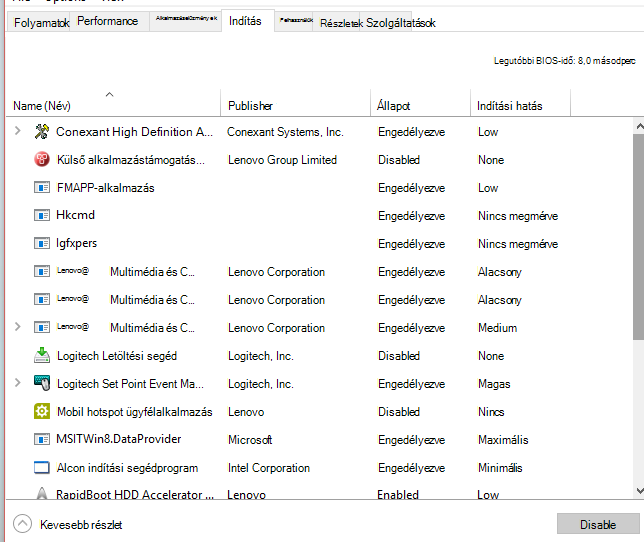This screenshot has width=644, height=542.
Task: Click the Logitech, Inc. publisher of Letöltési segéd
Action: [261, 356]
